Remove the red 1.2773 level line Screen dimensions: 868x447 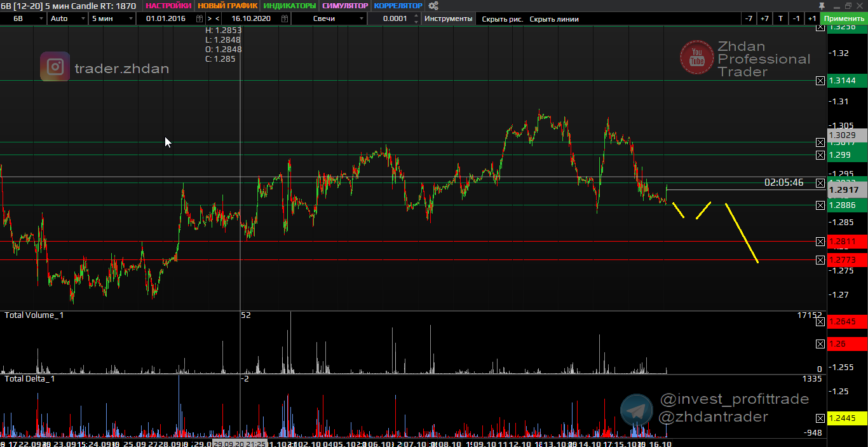(820, 260)
